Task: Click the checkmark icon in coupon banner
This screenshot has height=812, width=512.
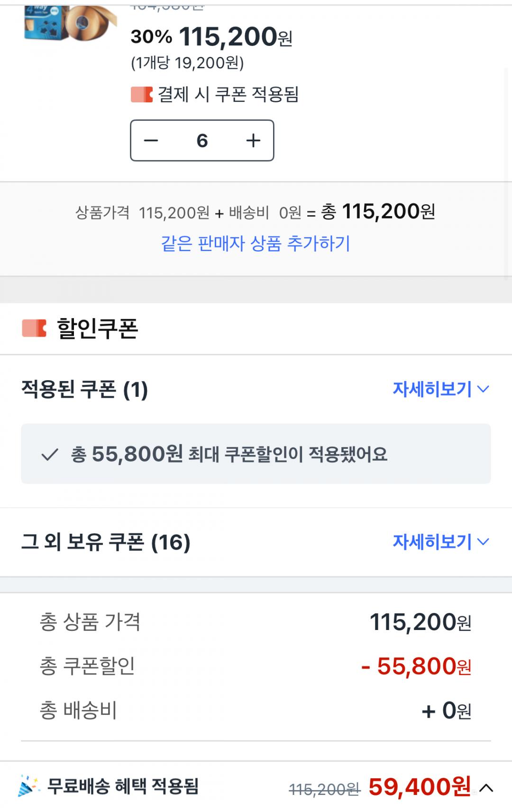Action: tap(50, 455)
